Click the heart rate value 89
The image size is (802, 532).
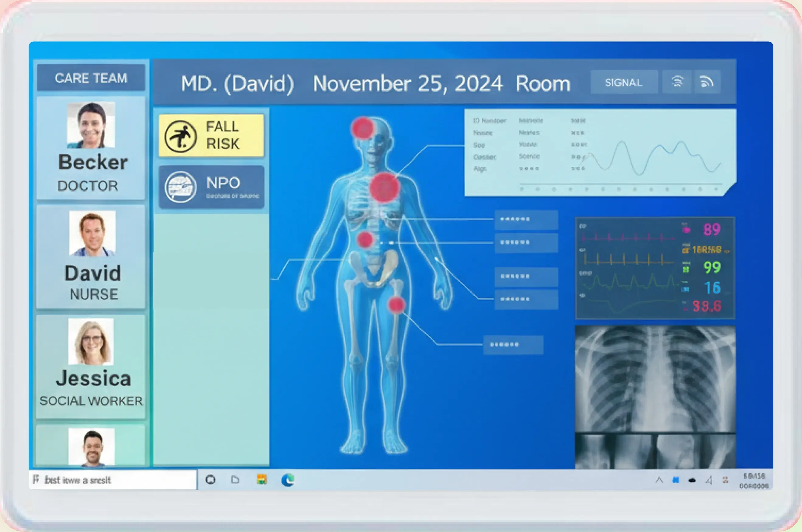pyautogui.click(x=712, y=230)
